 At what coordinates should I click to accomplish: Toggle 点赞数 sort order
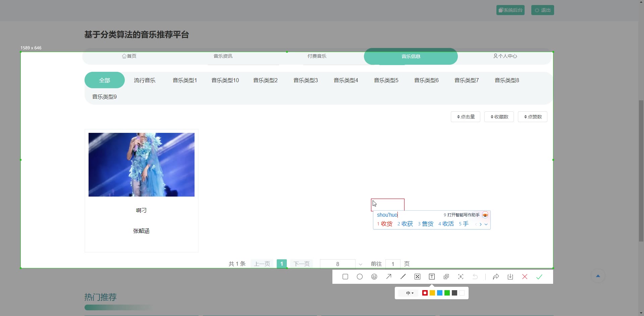(532, 117)
